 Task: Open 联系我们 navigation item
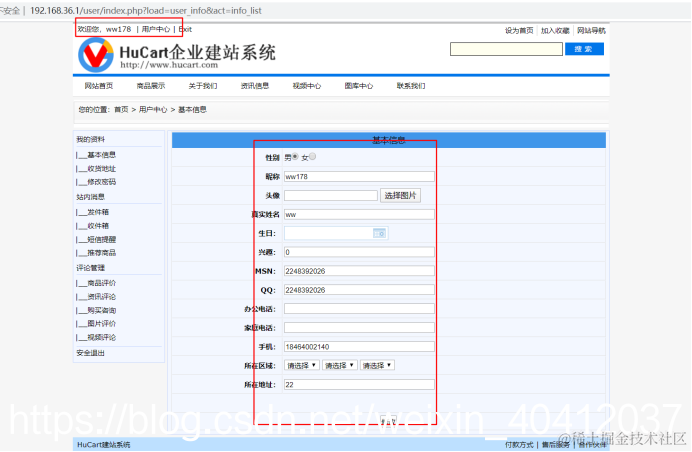pyautogui.click(x=411, y=86)
